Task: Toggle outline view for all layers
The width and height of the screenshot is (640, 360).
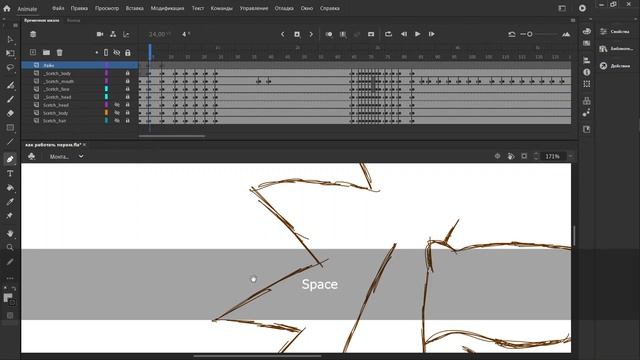Action: [106, 53]
